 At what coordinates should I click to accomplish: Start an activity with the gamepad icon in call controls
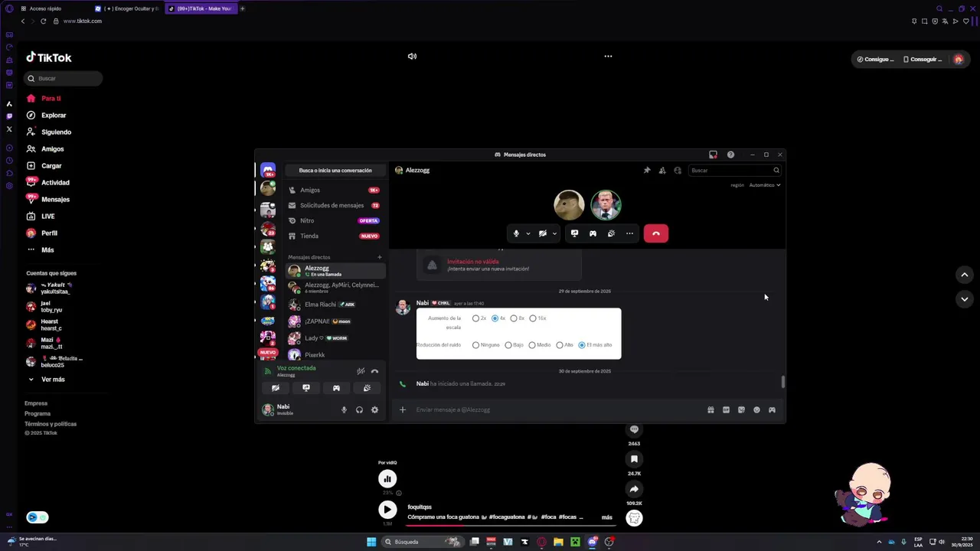pyautogui.click(x=593, y=233)
